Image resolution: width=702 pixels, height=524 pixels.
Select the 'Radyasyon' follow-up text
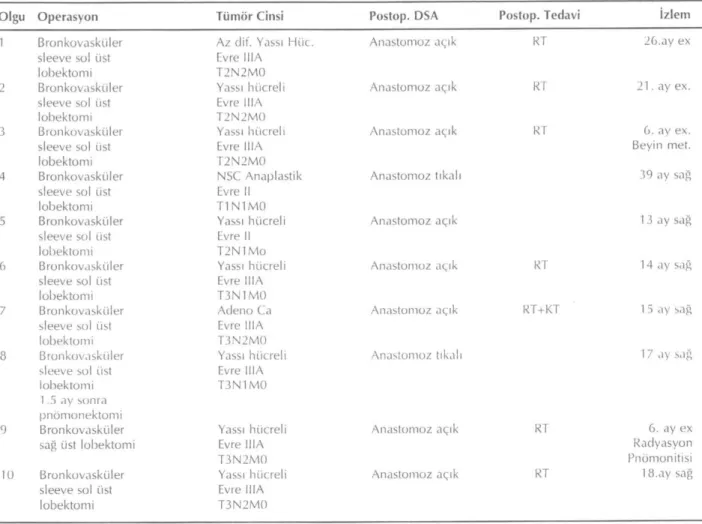point(663,443)
